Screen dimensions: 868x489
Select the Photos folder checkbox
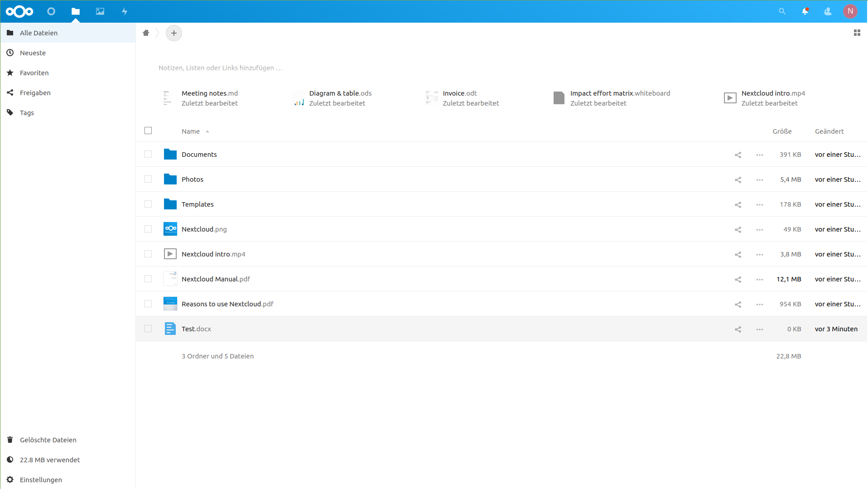point(148,179)
